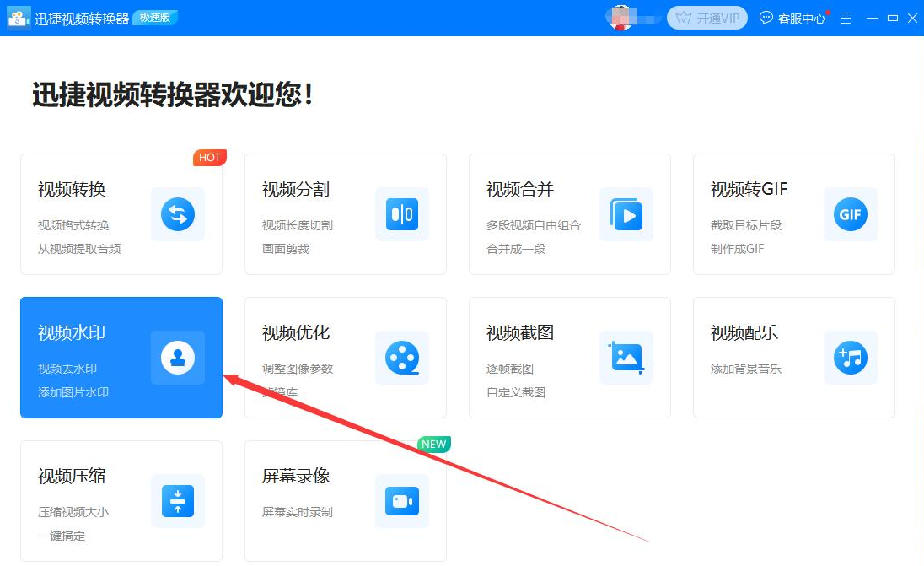Click the film reel optimize icon
Screen dimensions: 924x566
(402, 358)
